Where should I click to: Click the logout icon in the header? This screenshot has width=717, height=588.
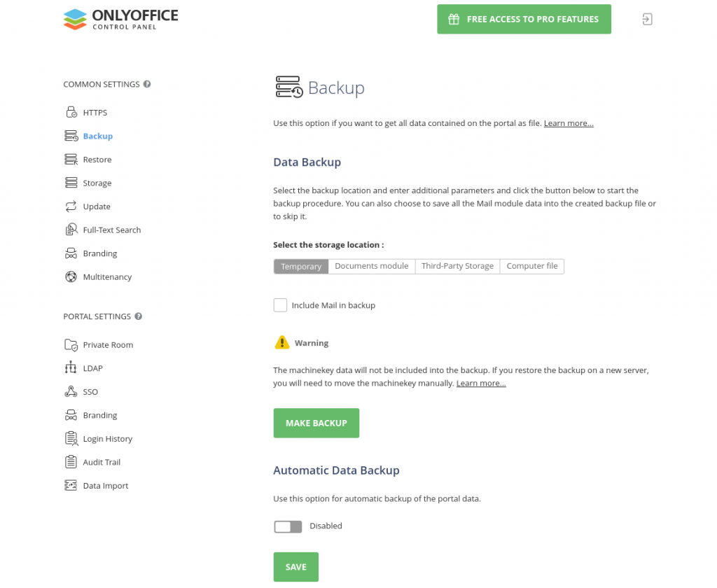tap(647, 20)
